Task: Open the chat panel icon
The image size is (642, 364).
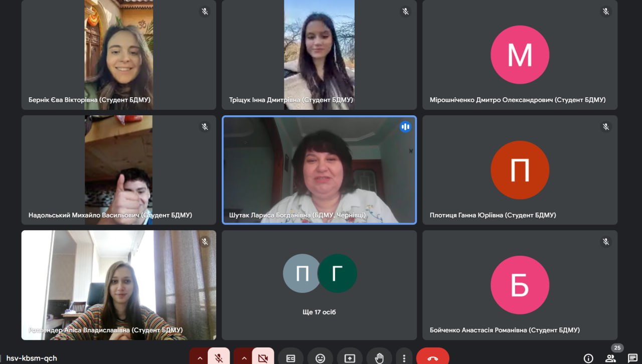Action: tap(632, 358)
